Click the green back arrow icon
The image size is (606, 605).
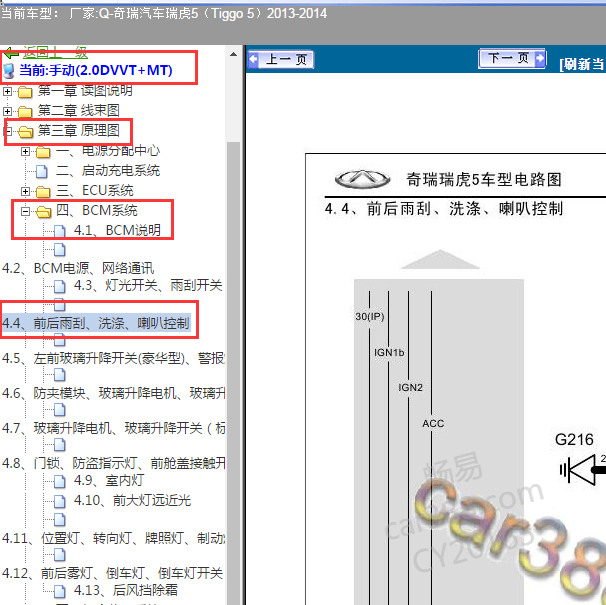12,53
